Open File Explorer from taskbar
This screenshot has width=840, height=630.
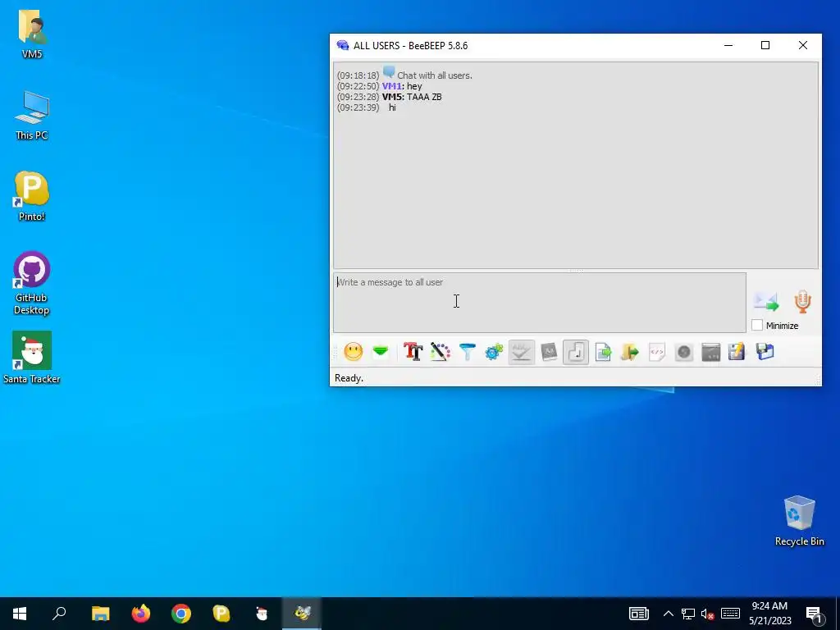(x=100, y=614)
